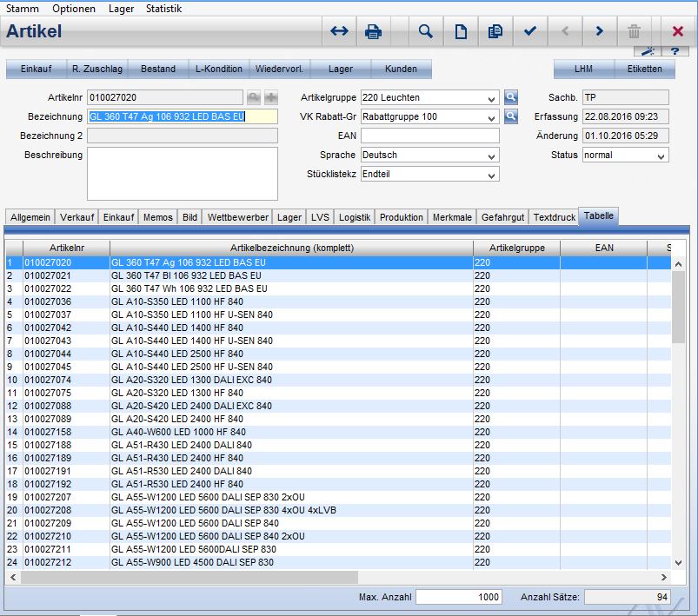698x616 pixels.
Task: Click into the EAN input field
Action: click(429, 136)
